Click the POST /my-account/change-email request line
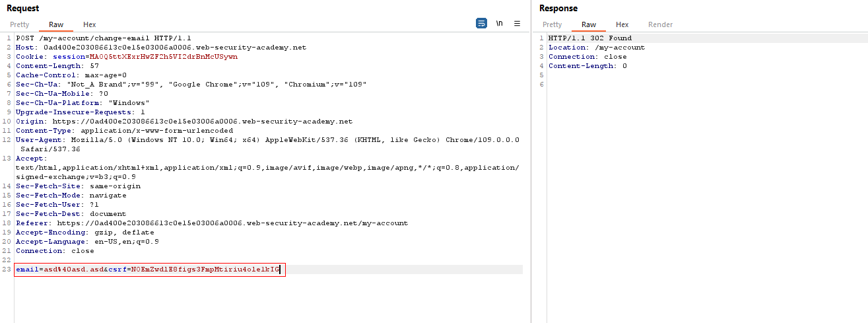 click(104, 38)
